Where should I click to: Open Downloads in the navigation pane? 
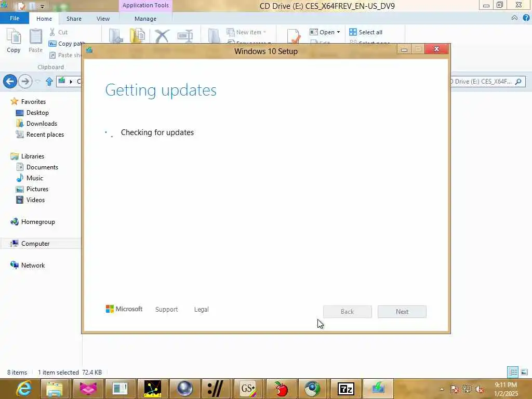[x=37, y=124]
